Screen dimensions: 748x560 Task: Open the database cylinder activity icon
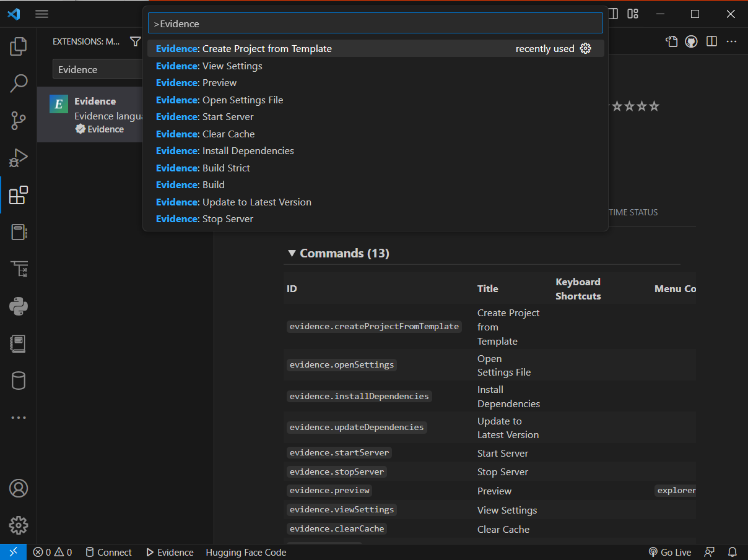click(19, 381)
